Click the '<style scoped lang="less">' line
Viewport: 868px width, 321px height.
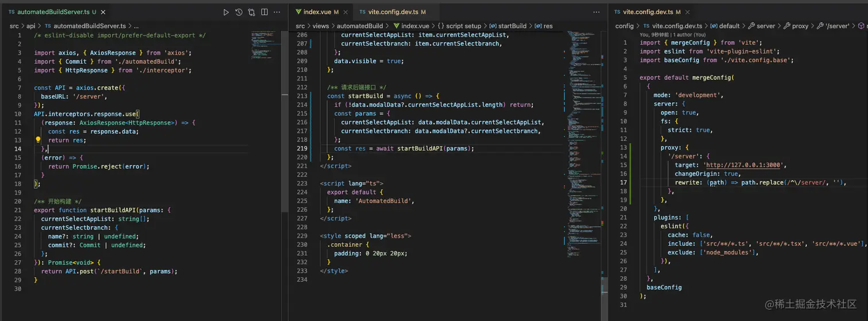[366, 235]
